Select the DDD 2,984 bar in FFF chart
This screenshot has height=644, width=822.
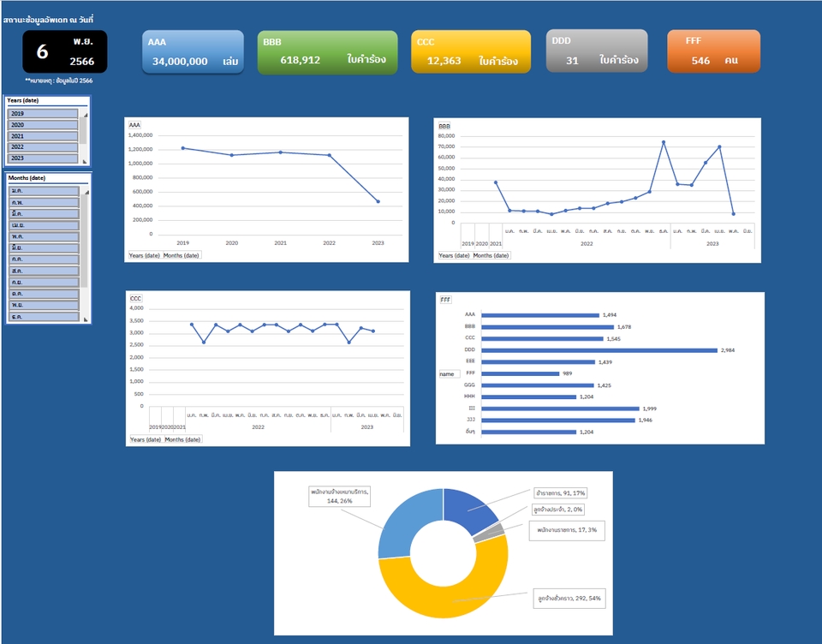click(599, 350)
